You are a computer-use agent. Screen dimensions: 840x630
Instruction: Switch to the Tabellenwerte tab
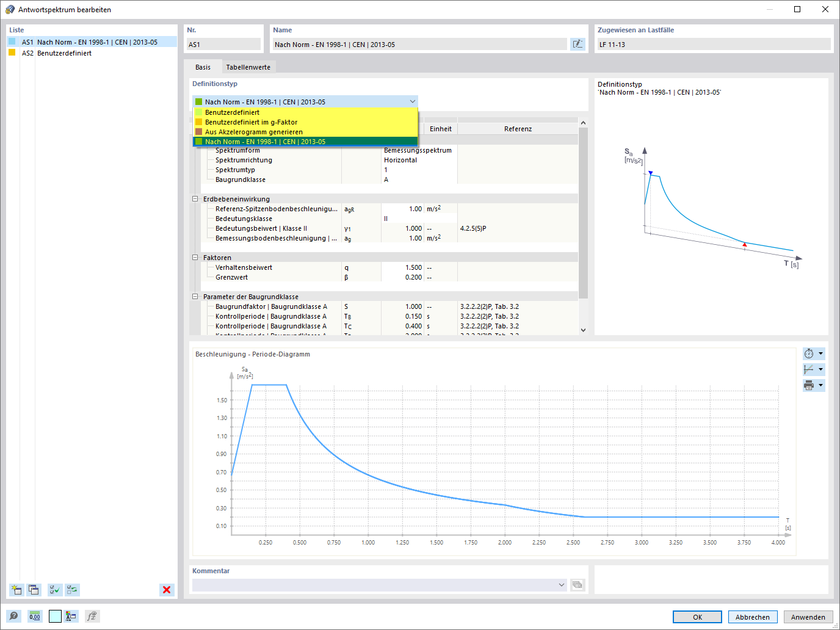click(248, 67)
